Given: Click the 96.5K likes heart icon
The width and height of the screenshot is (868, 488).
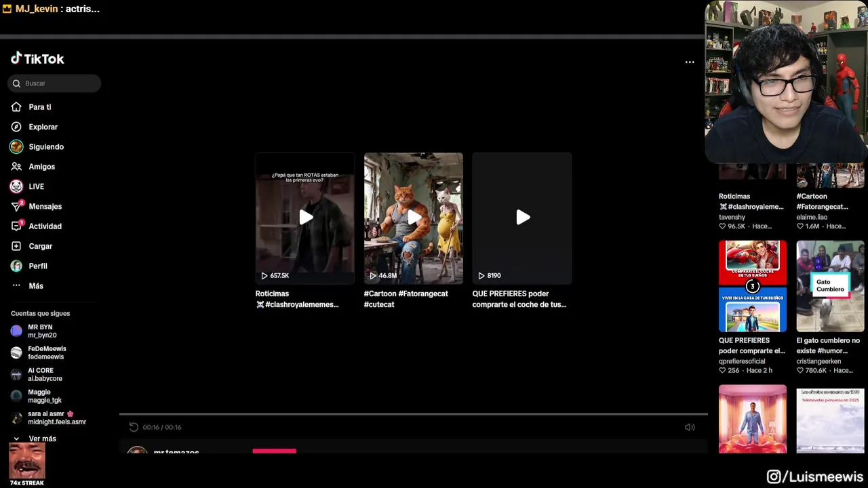Looking at the screenshot, I should point(723,226).
